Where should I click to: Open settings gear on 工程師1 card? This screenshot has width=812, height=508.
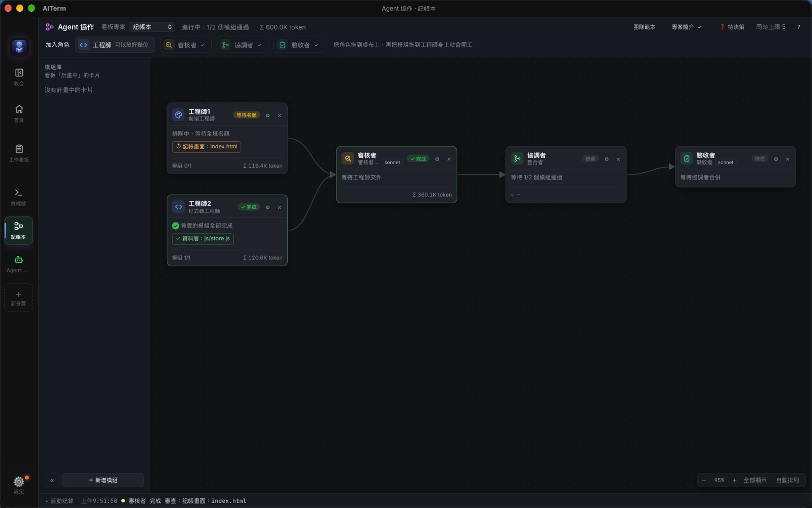[268, 115]
